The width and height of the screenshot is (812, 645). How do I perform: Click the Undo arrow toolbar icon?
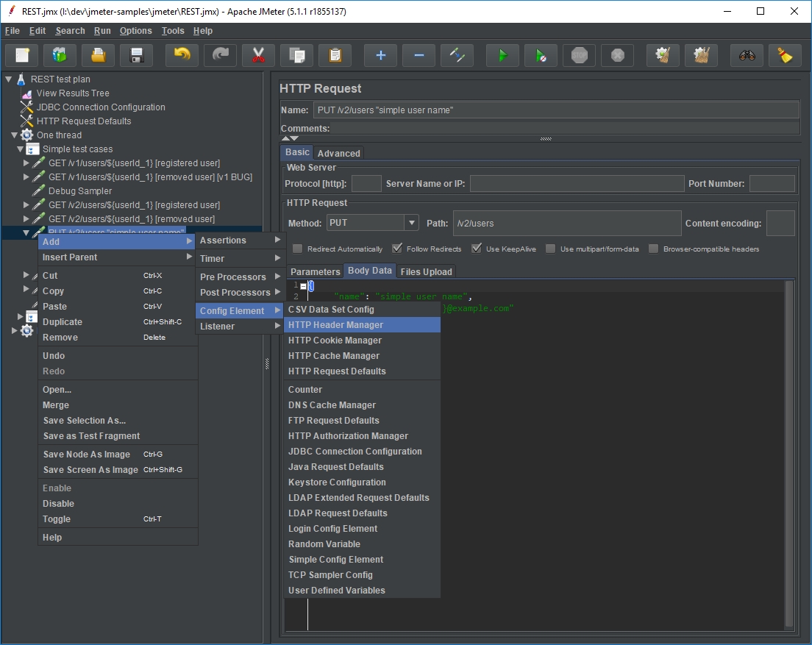point(182,55)
